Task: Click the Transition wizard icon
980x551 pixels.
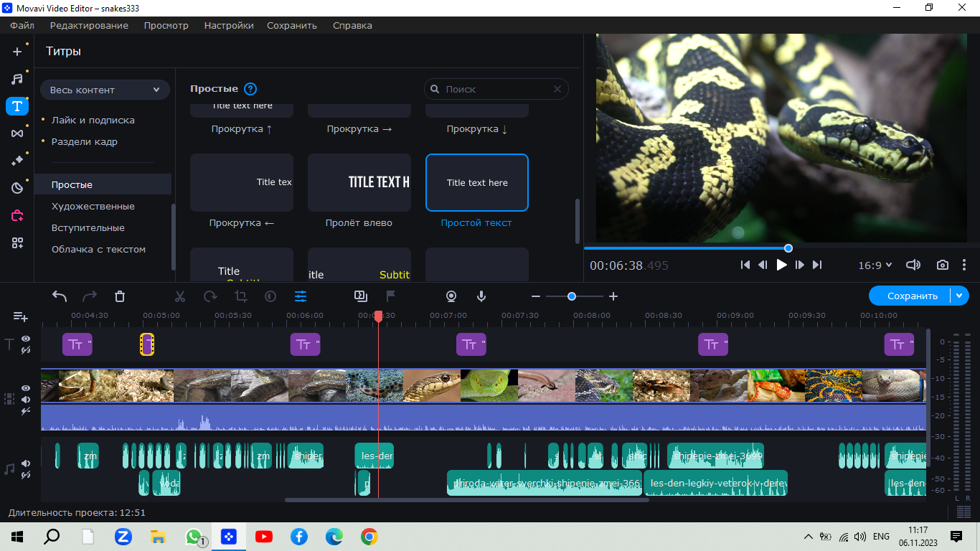Action: pos(361,296)
